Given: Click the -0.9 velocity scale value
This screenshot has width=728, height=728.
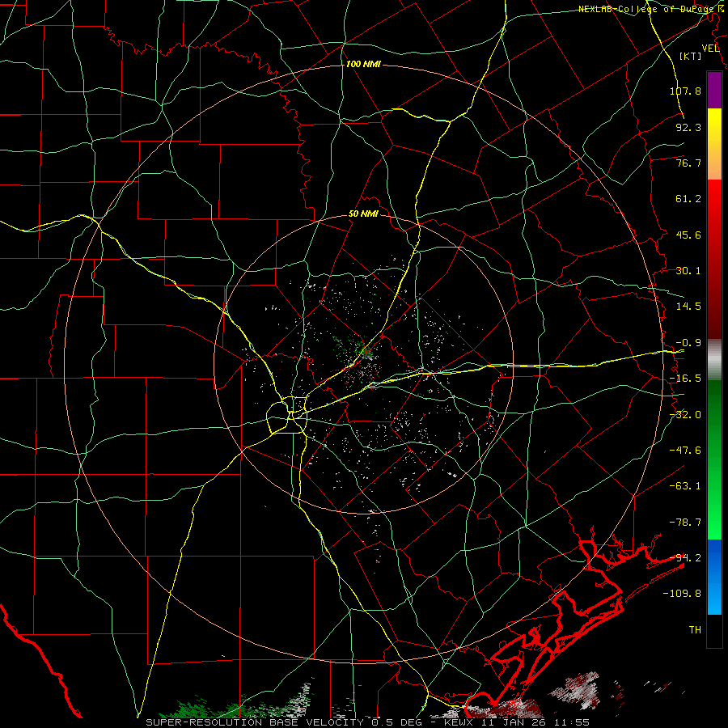Looking at the screenshot, I should (688, 343).
